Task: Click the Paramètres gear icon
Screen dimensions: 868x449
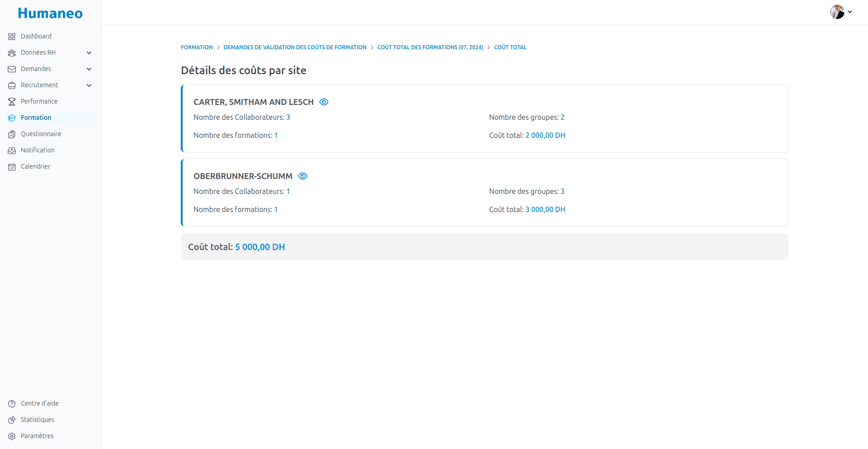Action: [12, 436]
